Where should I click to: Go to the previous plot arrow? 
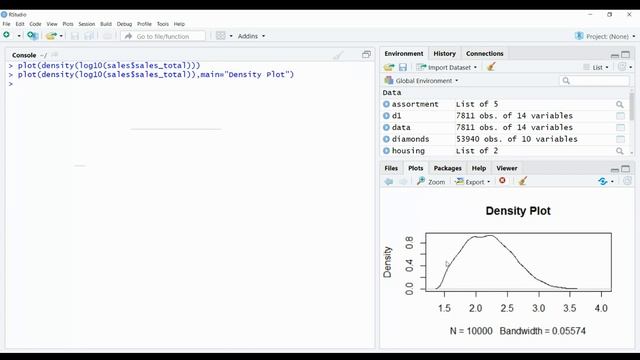pos(389,182)
